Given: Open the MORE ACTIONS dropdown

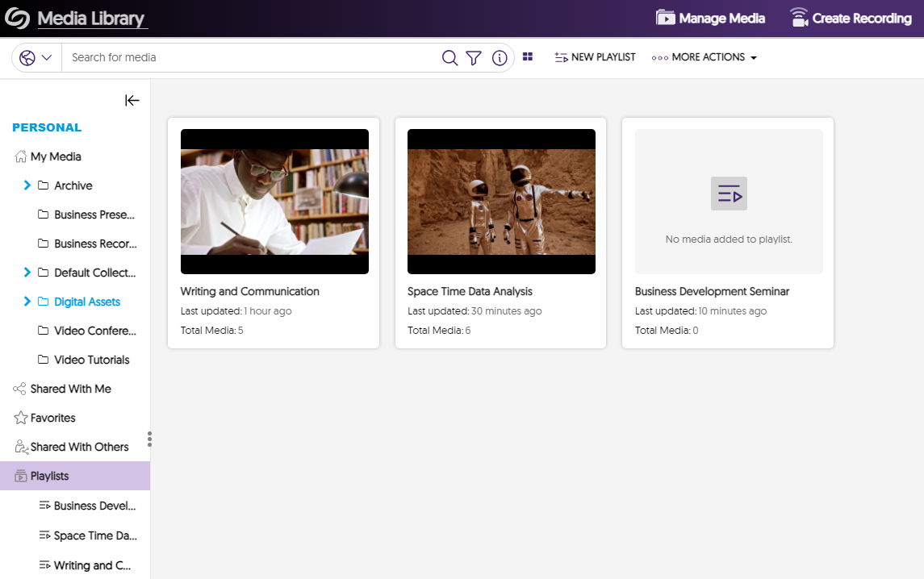Looking at the screenshot, I should pyautogui.click(x=703, y=57).
